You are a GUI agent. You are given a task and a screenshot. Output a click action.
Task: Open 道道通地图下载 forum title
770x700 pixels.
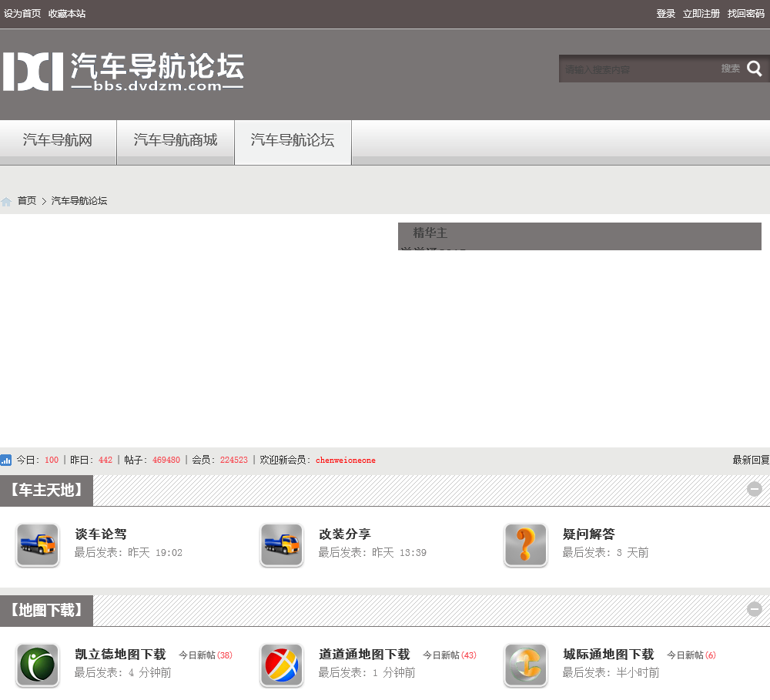point(364,655)
